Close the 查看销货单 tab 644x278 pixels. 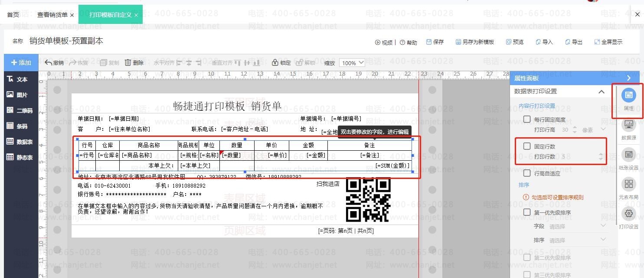72,15
